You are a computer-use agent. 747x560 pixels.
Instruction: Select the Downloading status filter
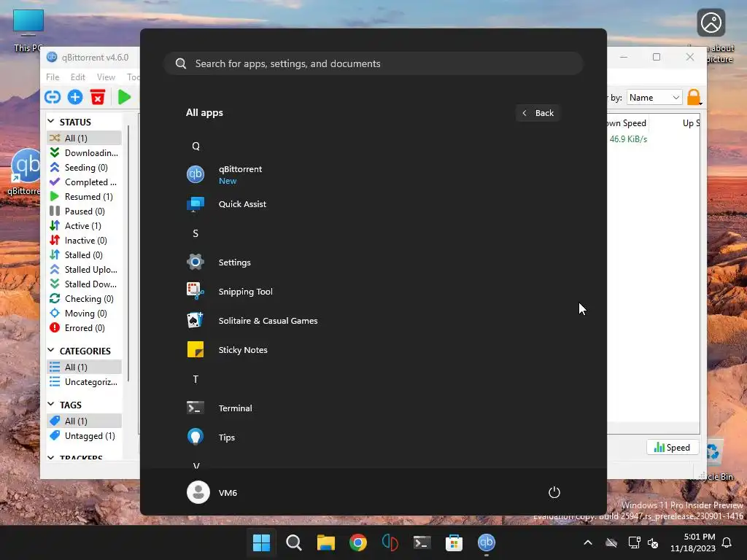(x=85, y=153)
